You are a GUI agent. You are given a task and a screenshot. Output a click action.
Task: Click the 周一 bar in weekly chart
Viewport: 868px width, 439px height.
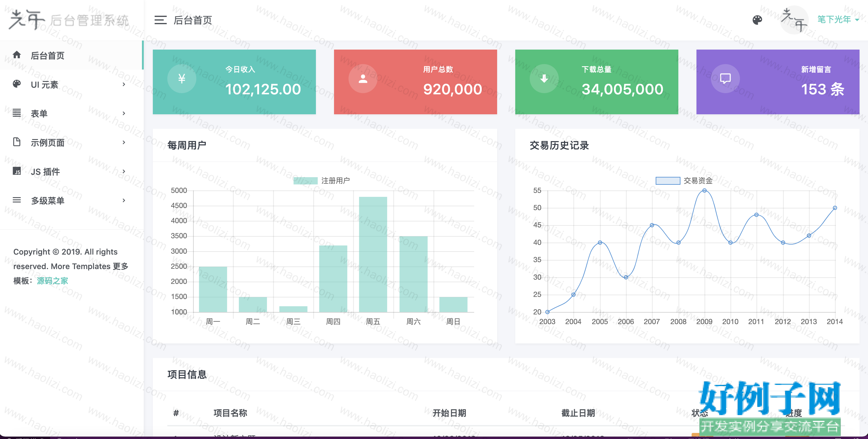pyautogui.click(x=213, y=290)
